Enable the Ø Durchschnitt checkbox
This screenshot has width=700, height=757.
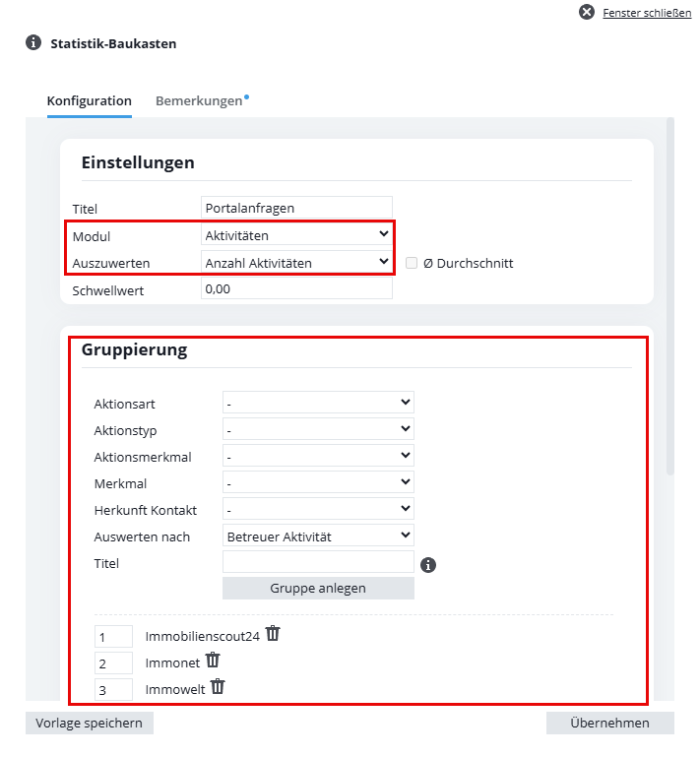pos(412,263)
